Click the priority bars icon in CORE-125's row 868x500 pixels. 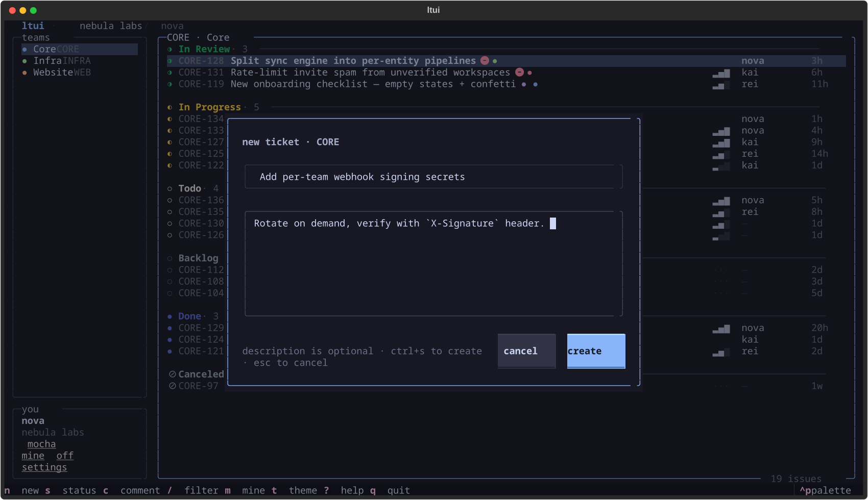(x=721, y=155)
